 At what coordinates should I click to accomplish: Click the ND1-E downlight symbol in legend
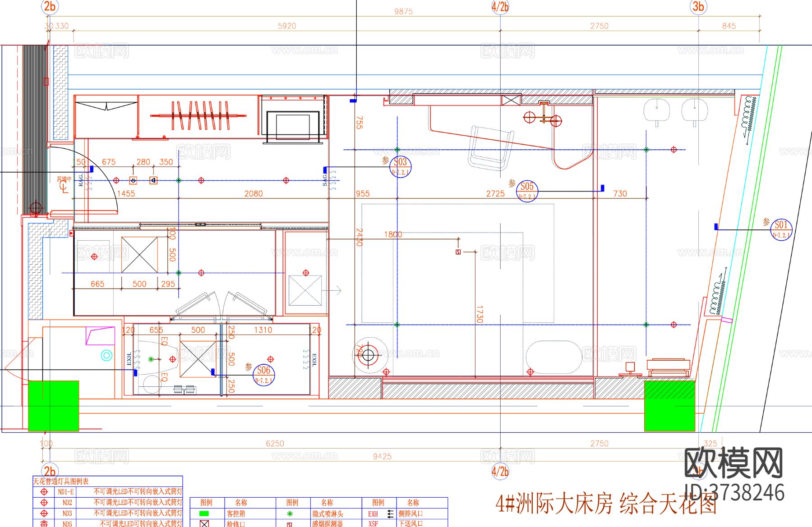click(44, 492)
